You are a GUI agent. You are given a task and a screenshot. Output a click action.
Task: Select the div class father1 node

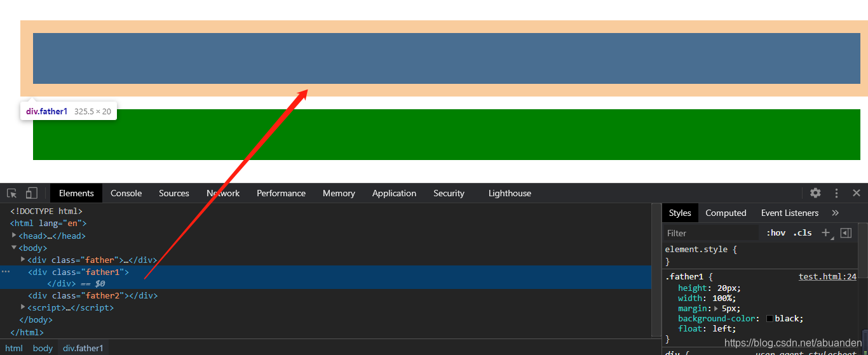[78, 272]
